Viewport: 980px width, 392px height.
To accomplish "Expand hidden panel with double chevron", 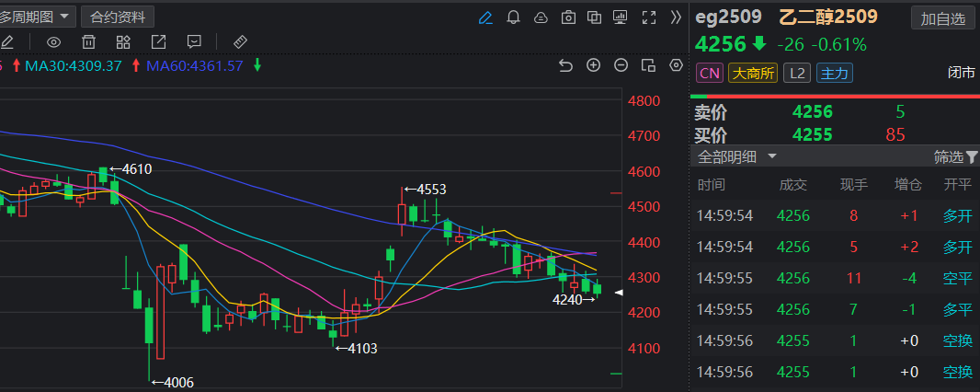I will [676, 17].
